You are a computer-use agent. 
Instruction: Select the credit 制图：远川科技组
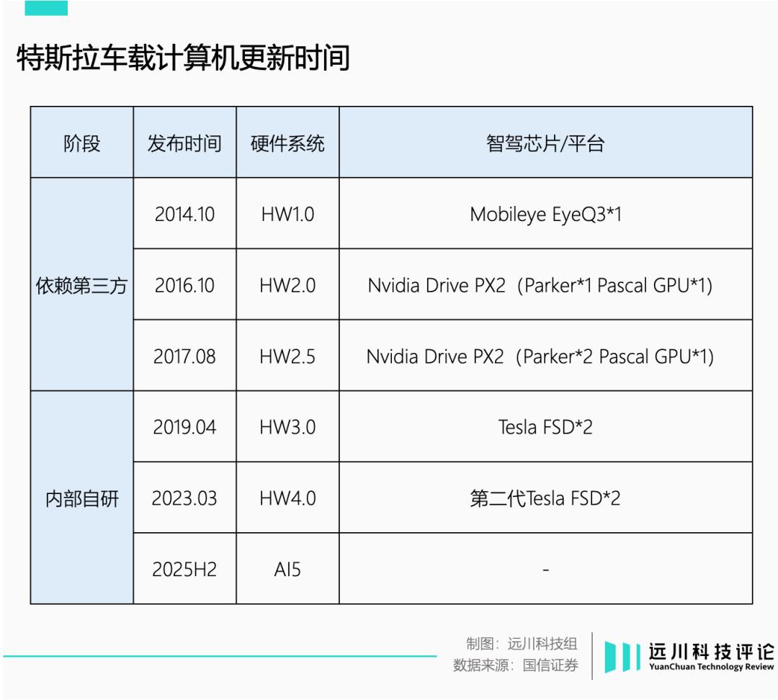point(522,643)
